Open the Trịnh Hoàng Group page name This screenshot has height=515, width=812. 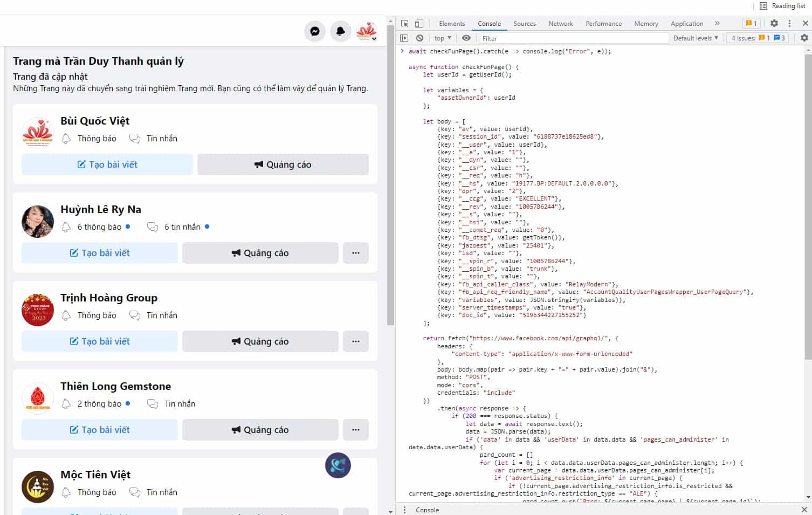click(109, 298)
